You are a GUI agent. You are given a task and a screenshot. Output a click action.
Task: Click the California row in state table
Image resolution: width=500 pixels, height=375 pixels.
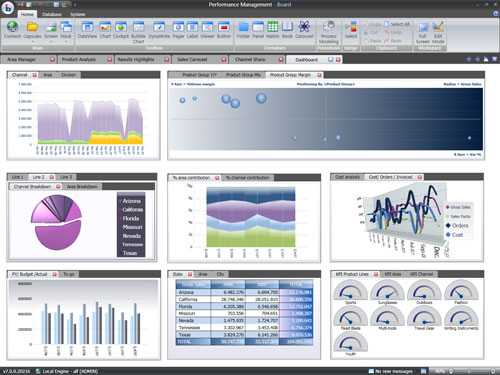244,299
